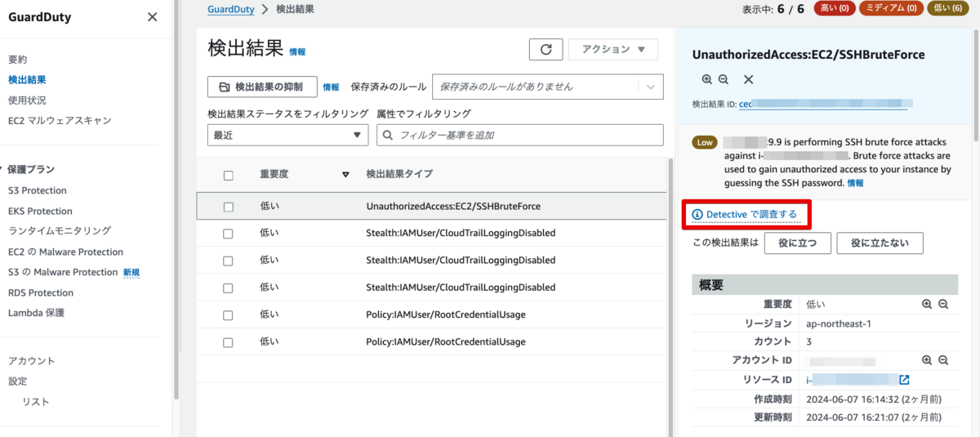This screenshot has width=980, height=437.
Task: Click zoom-in filter icon in アカウント ID row
Action: [x=927, y=360]
